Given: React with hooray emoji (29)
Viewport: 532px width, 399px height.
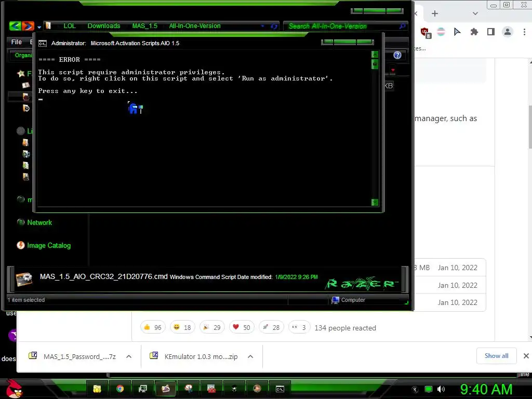Looking at the screenshot, I should click(212, 327).
